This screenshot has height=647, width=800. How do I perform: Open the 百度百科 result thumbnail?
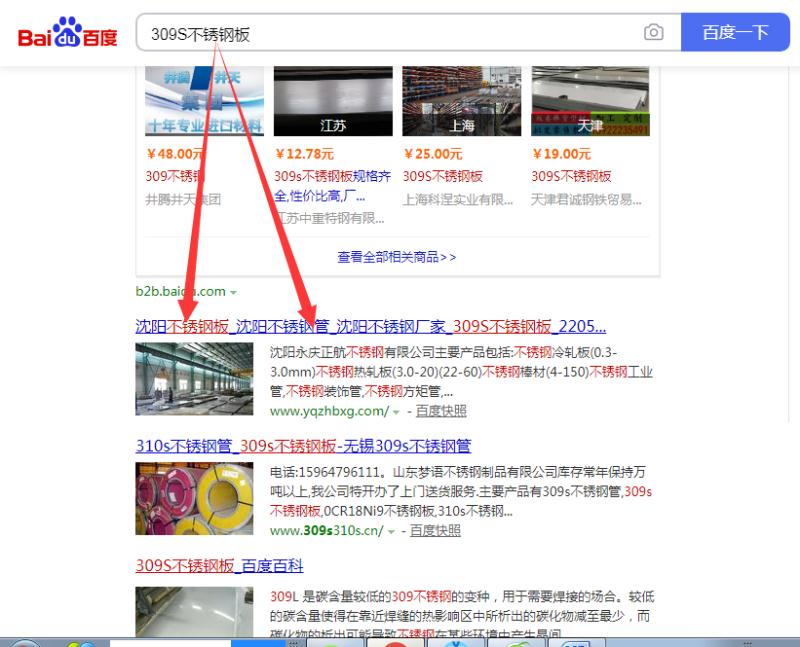[x=194, y=612]
